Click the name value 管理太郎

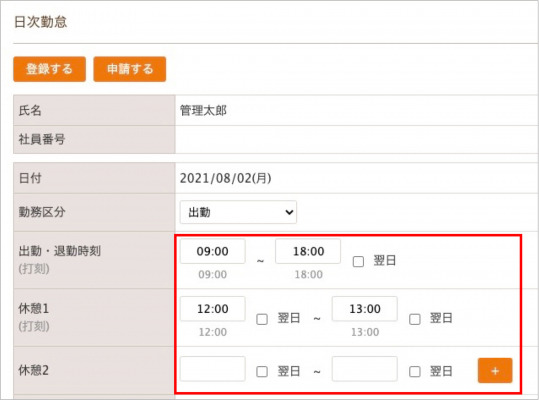pyautogui.click(x=203, y=111)
